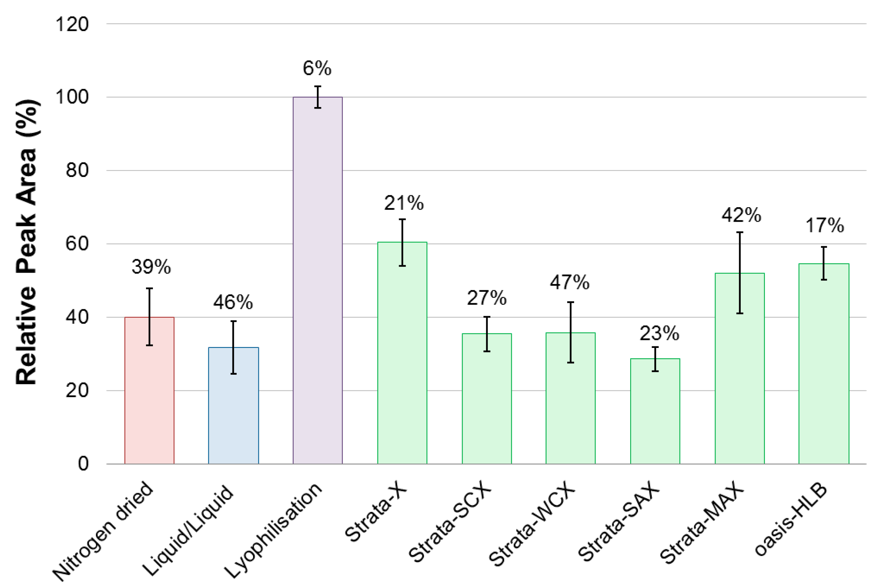Select the 47% data label
The image size is (881, 588).
(x=569, y=282)
